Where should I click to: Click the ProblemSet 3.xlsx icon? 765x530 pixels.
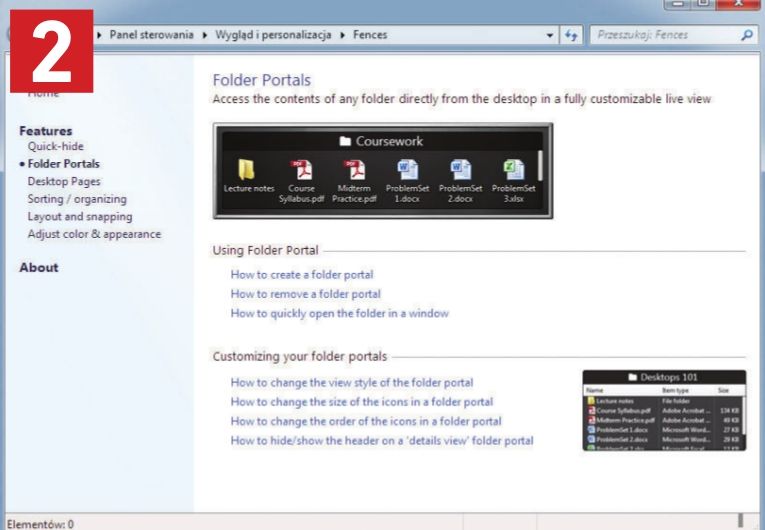pos(514,169)
